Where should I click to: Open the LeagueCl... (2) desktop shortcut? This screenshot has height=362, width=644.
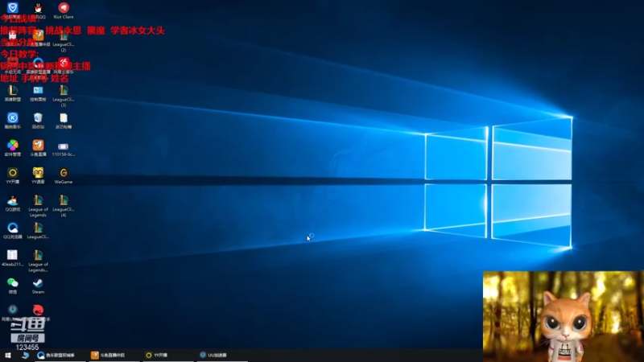[64, 41]
